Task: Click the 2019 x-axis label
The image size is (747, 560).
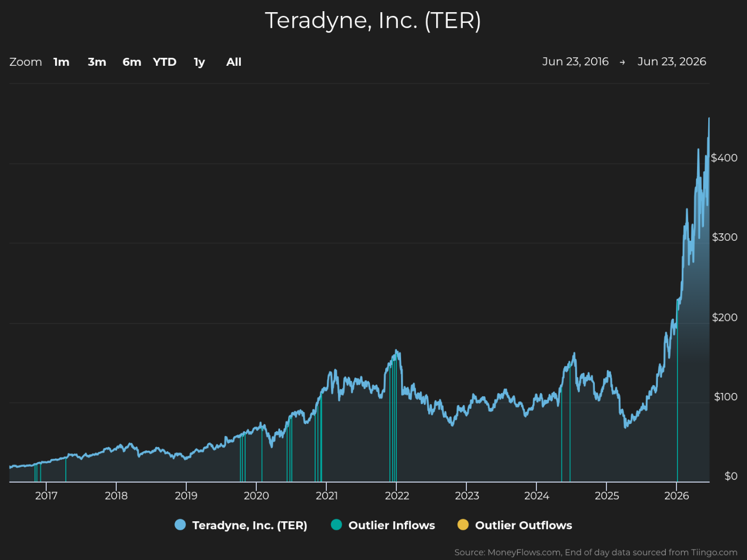Action: click(186, 496)
